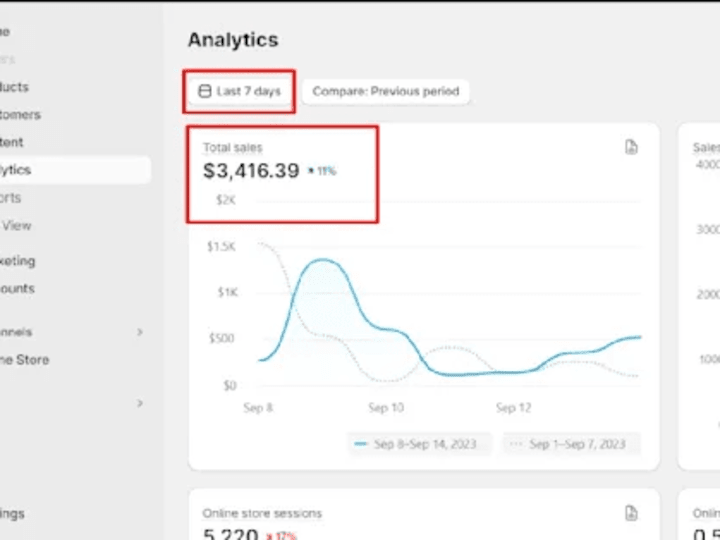Toggle the Sep 1–Sep 7, 2023 legend series
The height and width of the screenshot is (540, 720).
(x=572, y=444)
